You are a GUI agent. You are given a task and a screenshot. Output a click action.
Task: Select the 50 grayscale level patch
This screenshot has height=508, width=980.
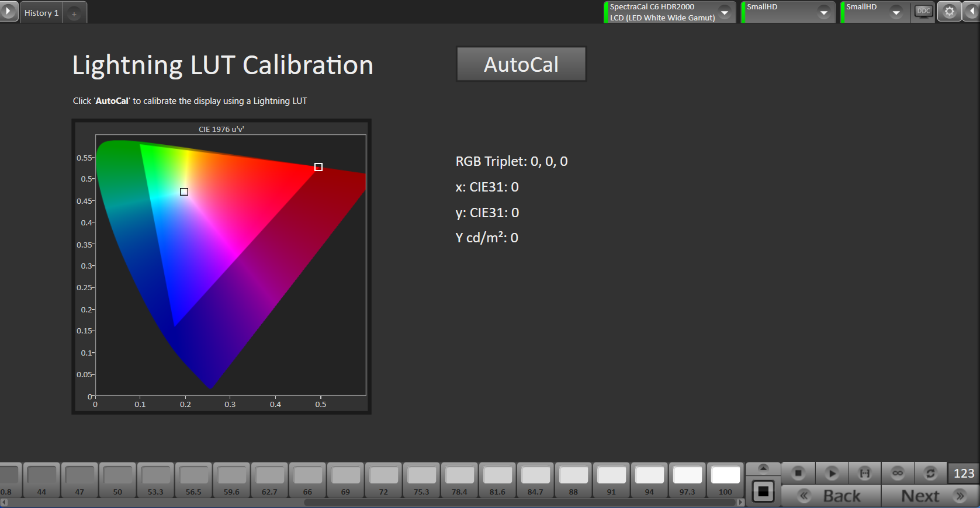click(x=117, y=480)
